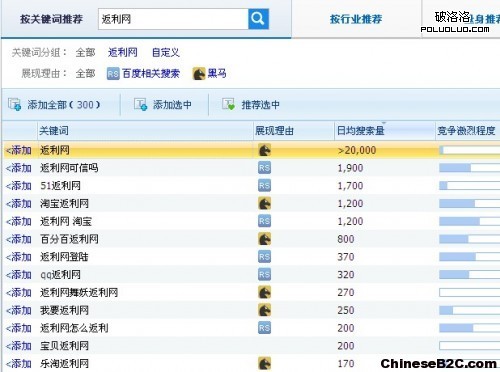Click the 添加选中 toolbar icon
Image resolution: width=500 pixels, height=372 pixels.
140,104
